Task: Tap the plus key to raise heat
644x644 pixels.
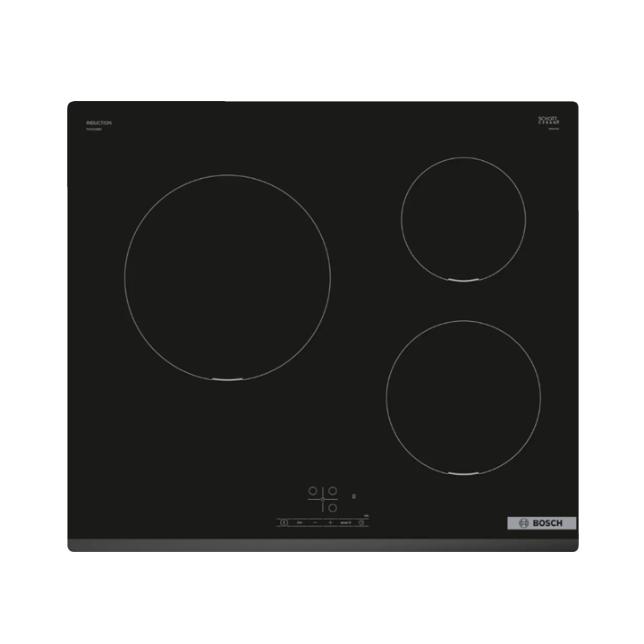Action: point(330,522)
